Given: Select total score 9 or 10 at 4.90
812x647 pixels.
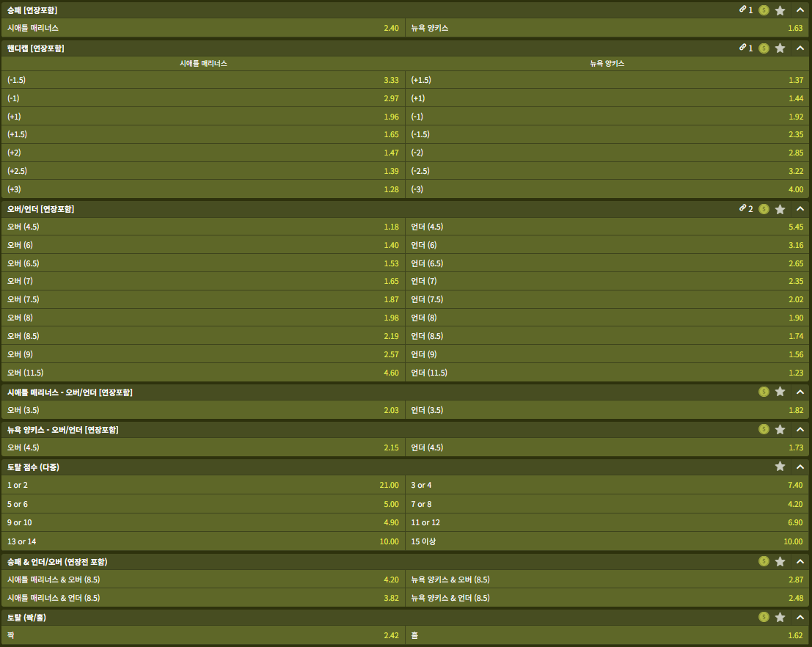Looking at the screenshot, I should point(203,523).
